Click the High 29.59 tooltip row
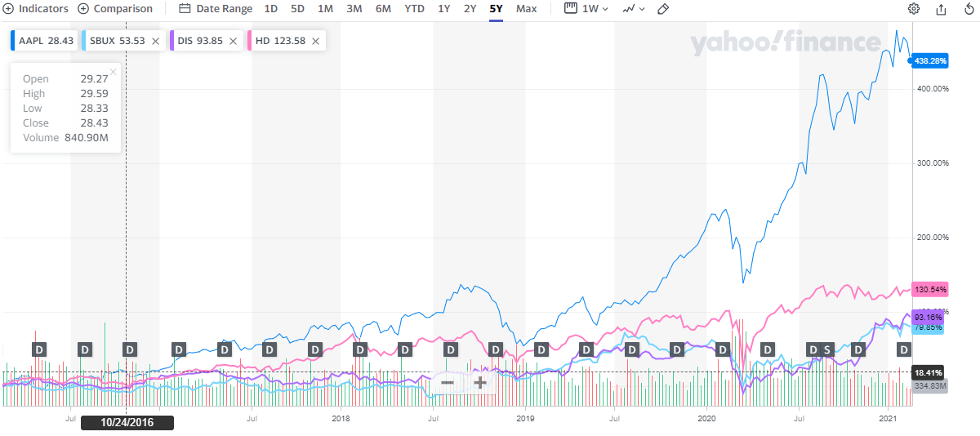This screenshot has width=980, height=436. pos(65,94)
